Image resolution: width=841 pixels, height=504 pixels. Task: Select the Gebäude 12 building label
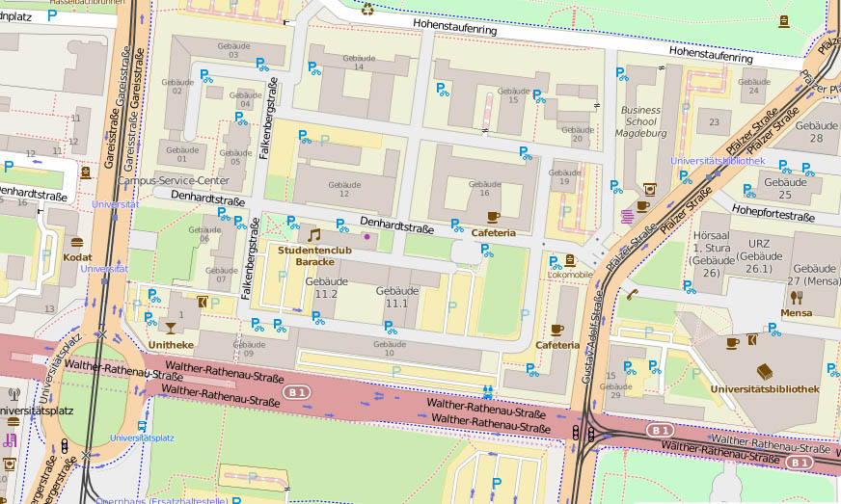[344, 189]
